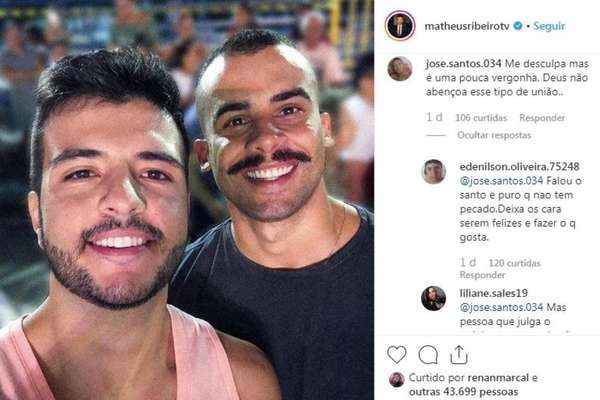Click renanmarcal's small avatar near likes
The height and width of the screenshot is (400, 600).
(x=396, y=379)
